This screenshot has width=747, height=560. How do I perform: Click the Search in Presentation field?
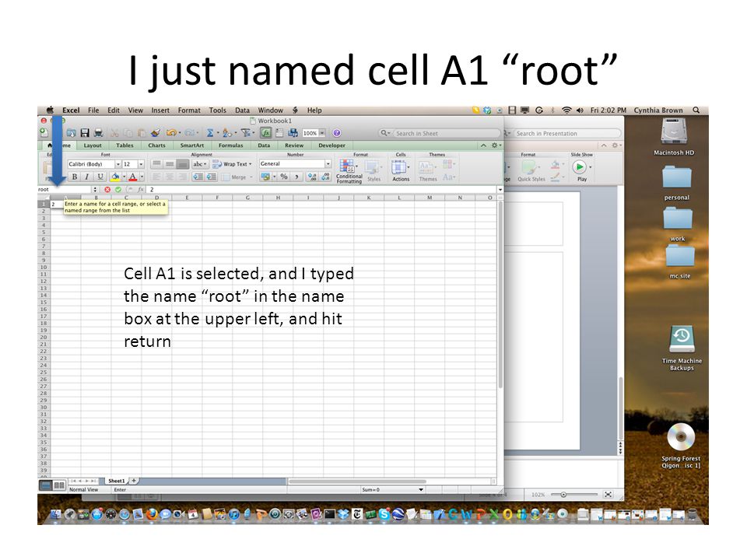(x=564, y=133)
